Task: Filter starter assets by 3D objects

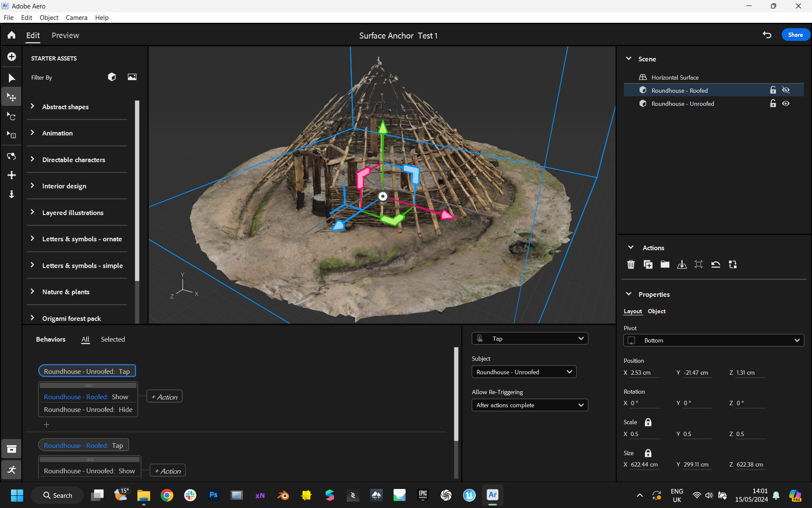Action: tap(112, 77)
